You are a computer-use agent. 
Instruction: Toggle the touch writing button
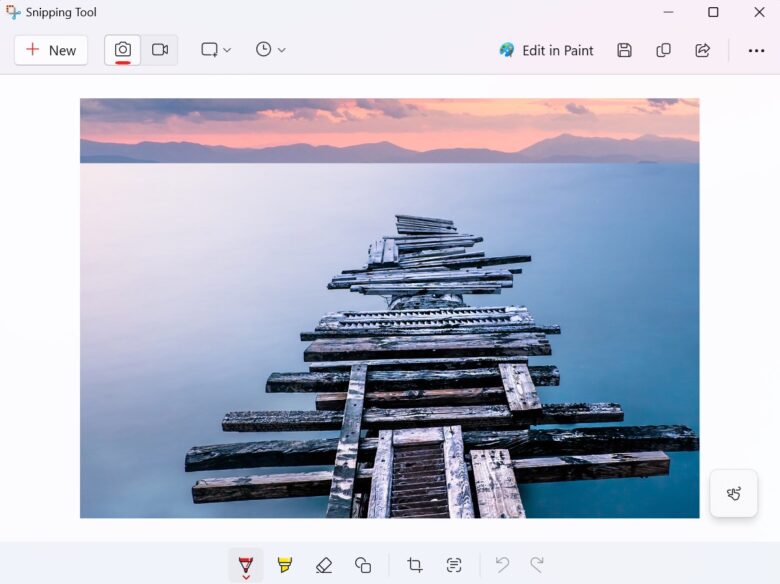pyautogui.click(x=733, y=493)
